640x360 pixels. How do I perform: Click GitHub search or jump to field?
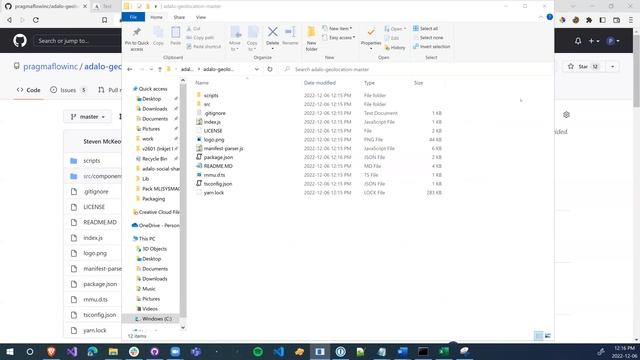click(78, 41)
